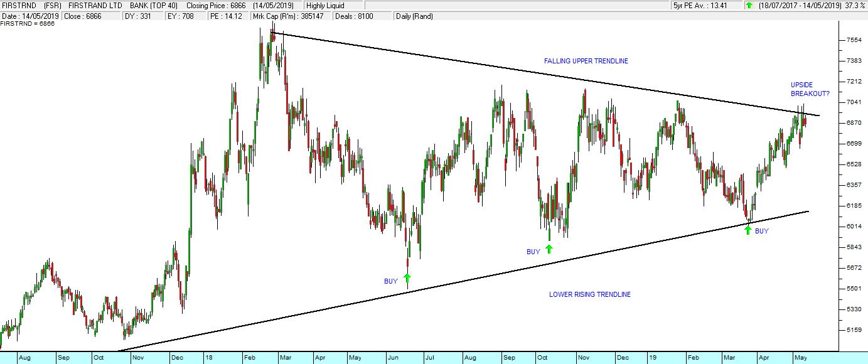868x364 pixels.
Task: Click the (FSR) short code
Action: (x=53, y=6)
